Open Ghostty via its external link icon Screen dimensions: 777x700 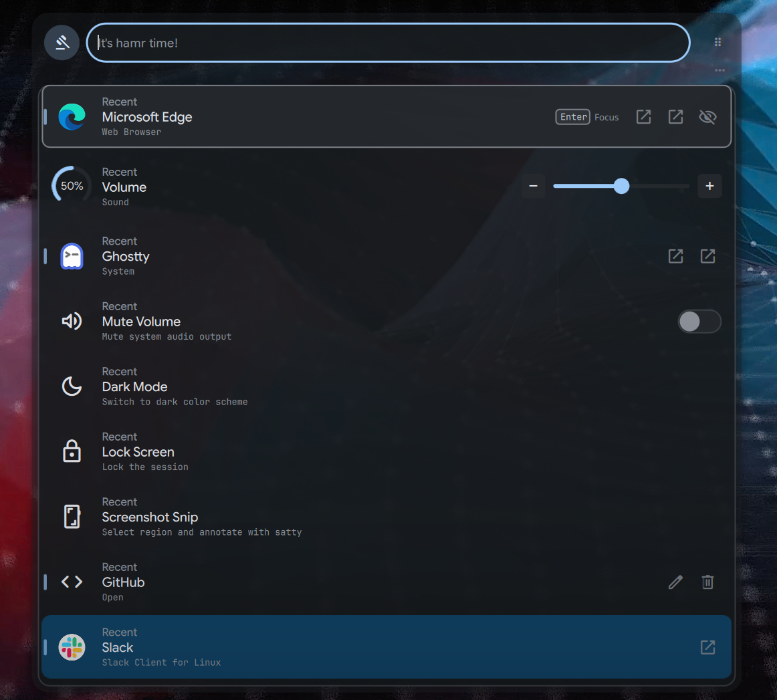[x=675, y=256]
